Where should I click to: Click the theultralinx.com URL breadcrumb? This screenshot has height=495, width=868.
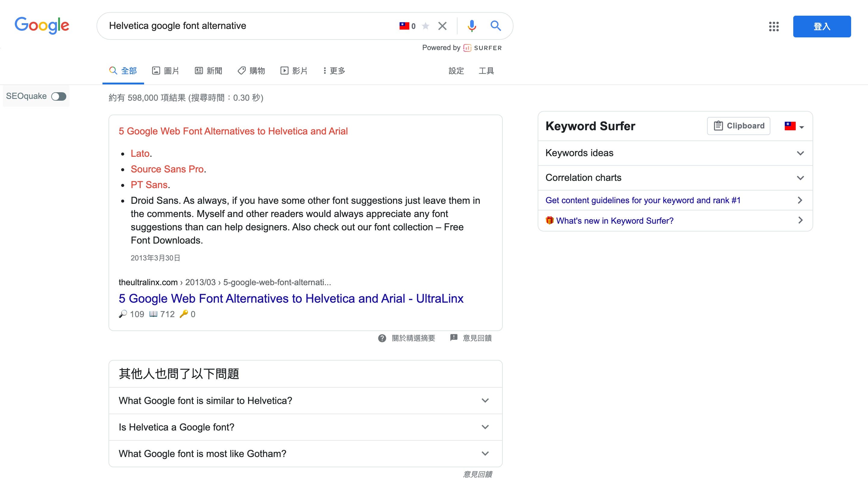tap(225, 282)
